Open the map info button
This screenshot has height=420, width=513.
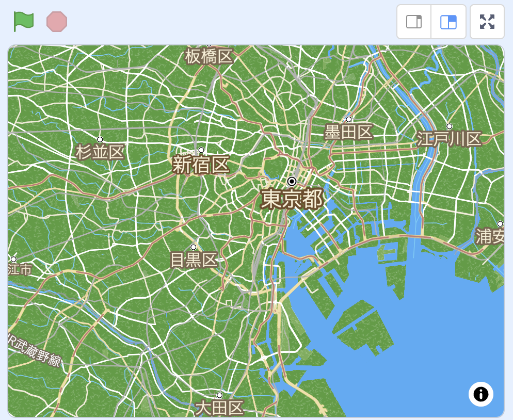point(480,394)
